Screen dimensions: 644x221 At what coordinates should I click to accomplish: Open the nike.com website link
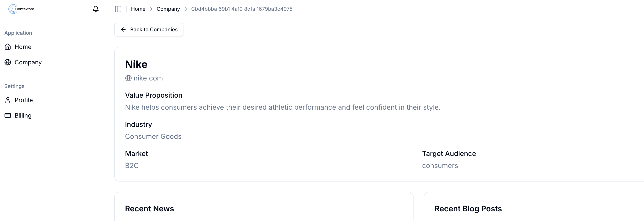click(x=148, y=78)
